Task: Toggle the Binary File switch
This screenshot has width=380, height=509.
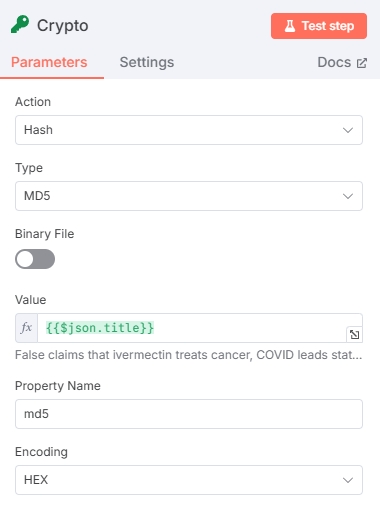Action: tap(35, 259)
